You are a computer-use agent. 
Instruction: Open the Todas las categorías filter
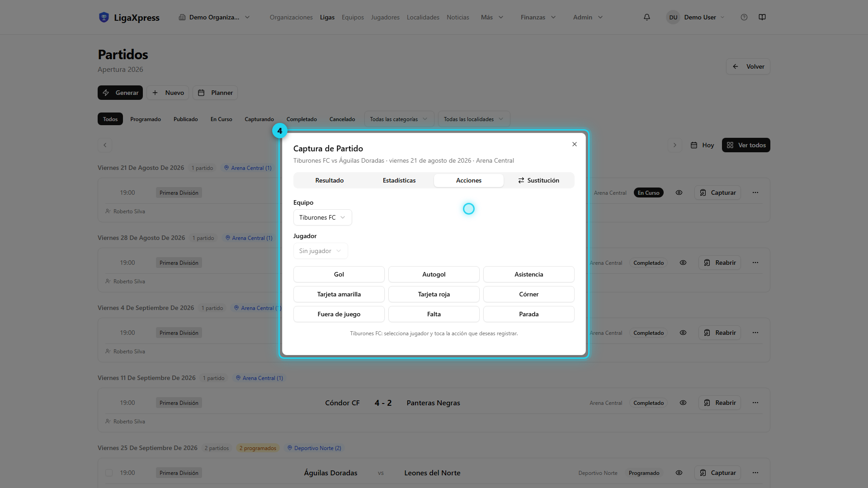pyautogui.click(x=399, y=119)
